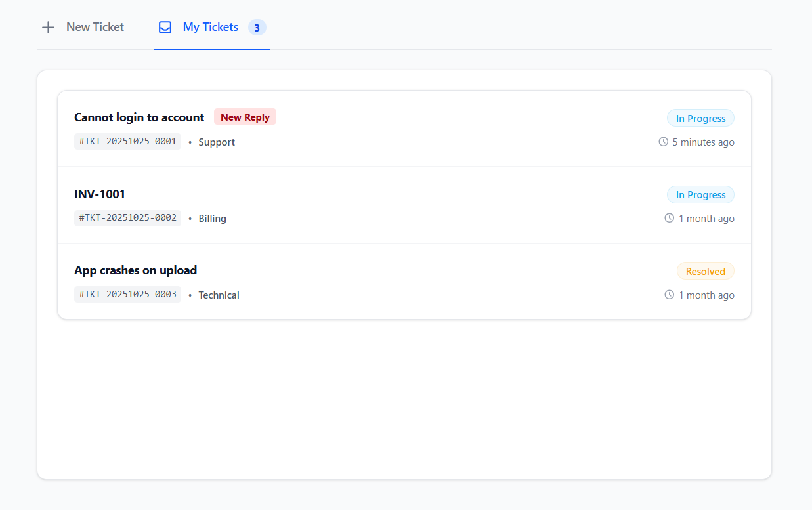
Task: Click the New Reply badge
Action: [245, 117]
